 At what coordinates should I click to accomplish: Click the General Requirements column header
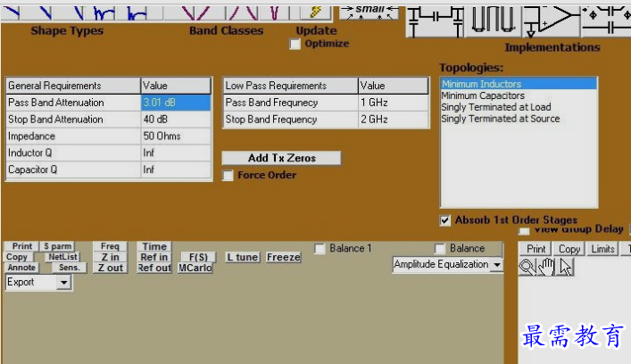tap(73, 86)
